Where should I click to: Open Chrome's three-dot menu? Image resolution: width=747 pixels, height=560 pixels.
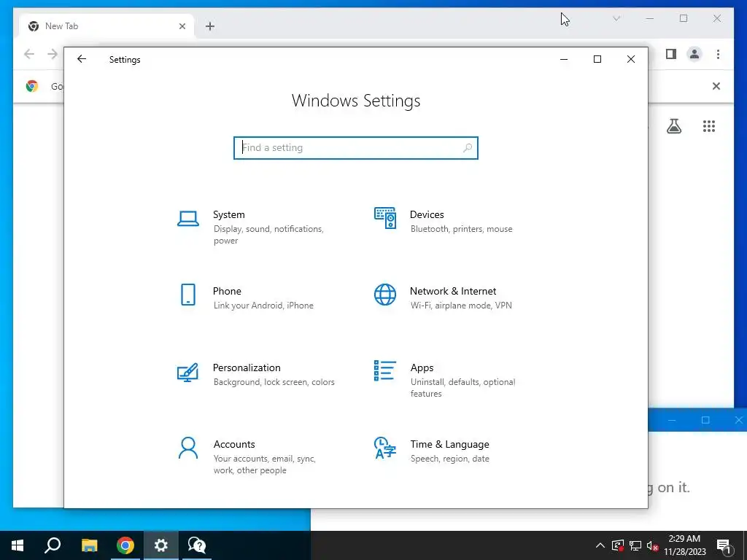(x=718, y=54)
